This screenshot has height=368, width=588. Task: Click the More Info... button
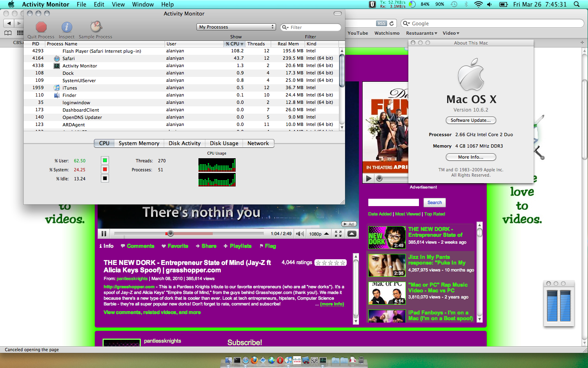point(471,157)
